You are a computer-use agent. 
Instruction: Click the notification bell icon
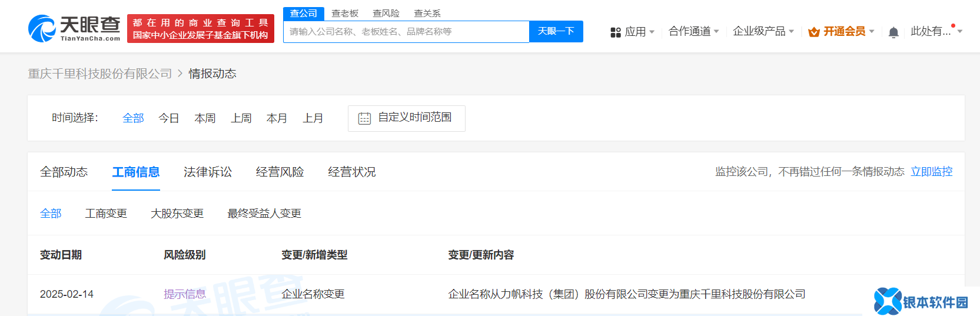893,32
